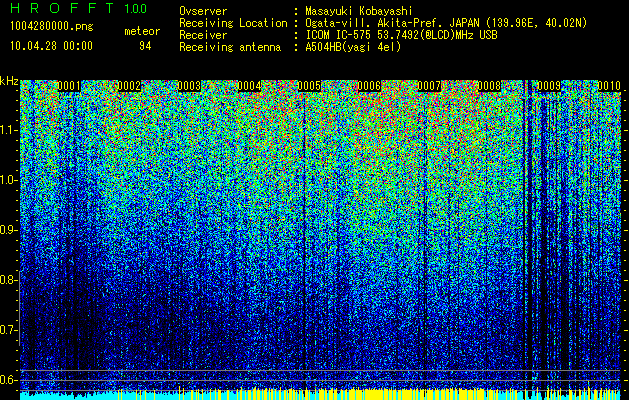The image size is (629, 400).
Task: Click the HROFFT title text
Action: 62,8
